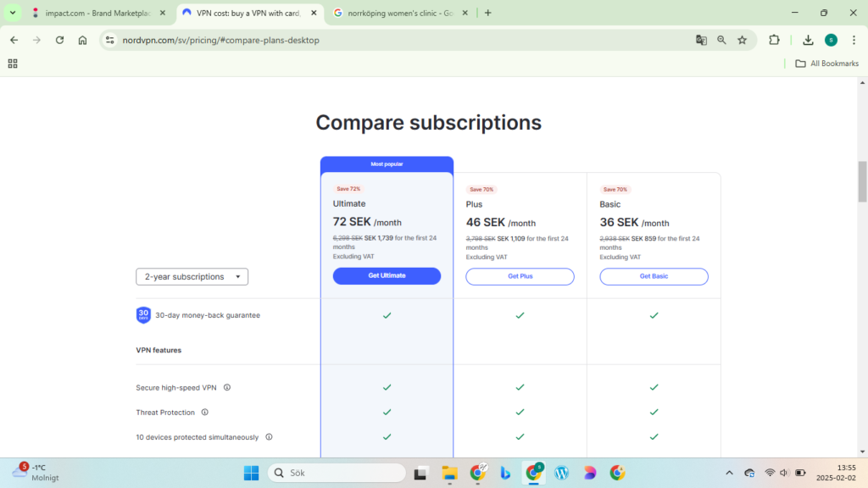The width and height of the screenshot is (868, 488).
Task: Close the norrköping women's clinic tab
Action: point(465,13)
